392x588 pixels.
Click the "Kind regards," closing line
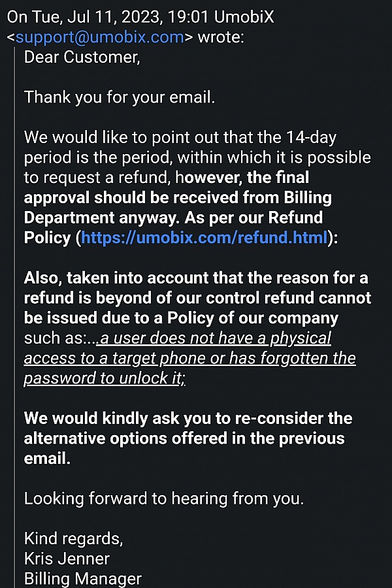click(73, 539)
